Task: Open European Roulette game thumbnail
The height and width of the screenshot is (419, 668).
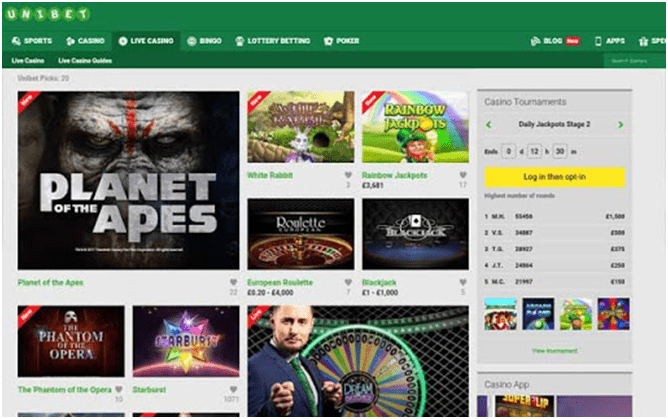Action: coord(300,234)
